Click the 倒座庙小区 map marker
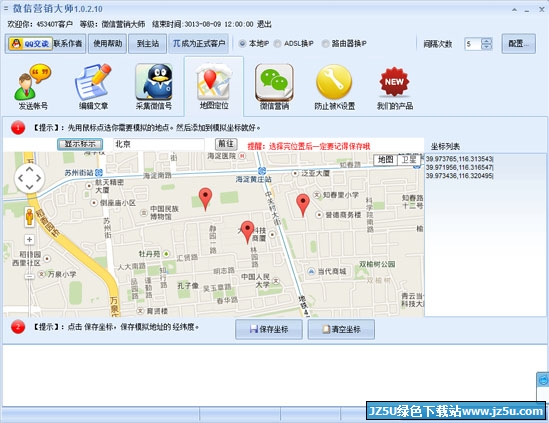Image resolution: width=549 pixels, height=423 pixels. click(94, 203)
